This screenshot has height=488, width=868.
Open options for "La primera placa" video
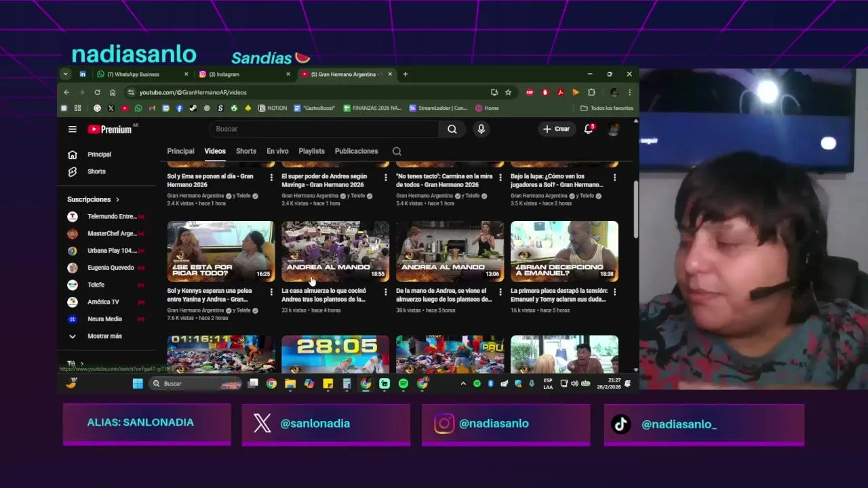(x=614, y=292)
